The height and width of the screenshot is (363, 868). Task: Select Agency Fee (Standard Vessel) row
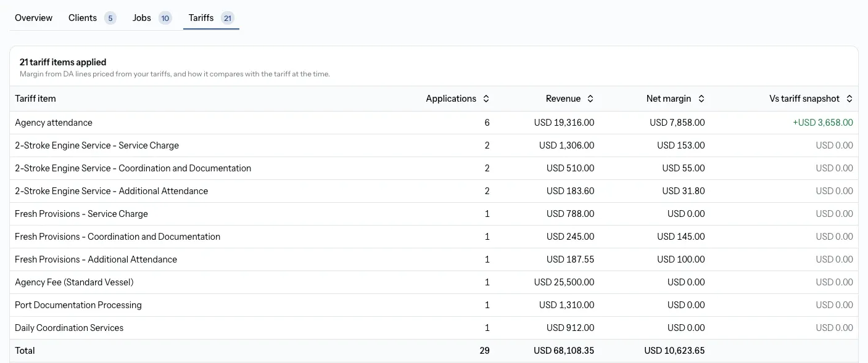pyautogui.click(x=434, y=282)
